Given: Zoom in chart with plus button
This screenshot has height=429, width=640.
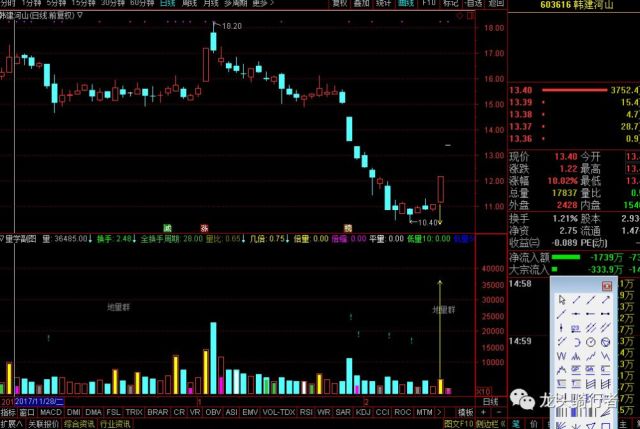Looking at the screenshot, I should (x=483, y=412).
